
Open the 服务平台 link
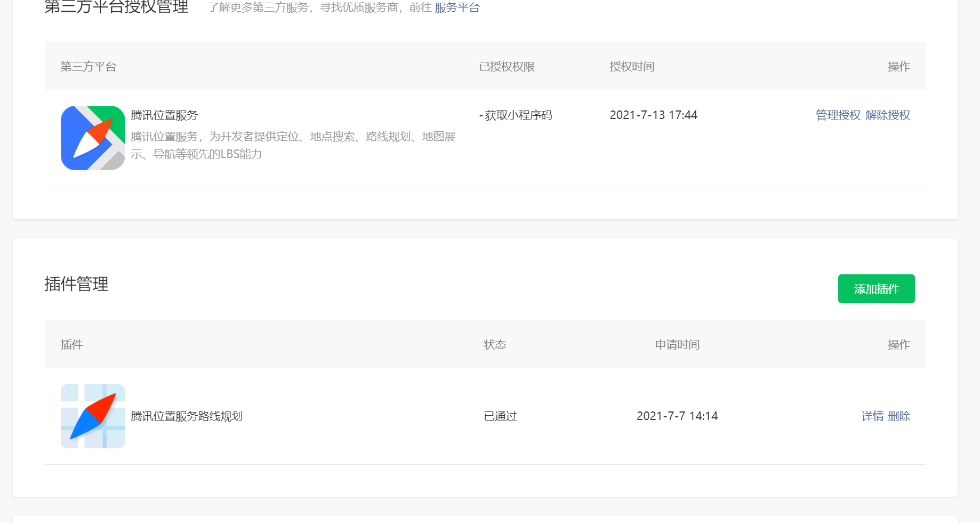click(x=457, y=7)
